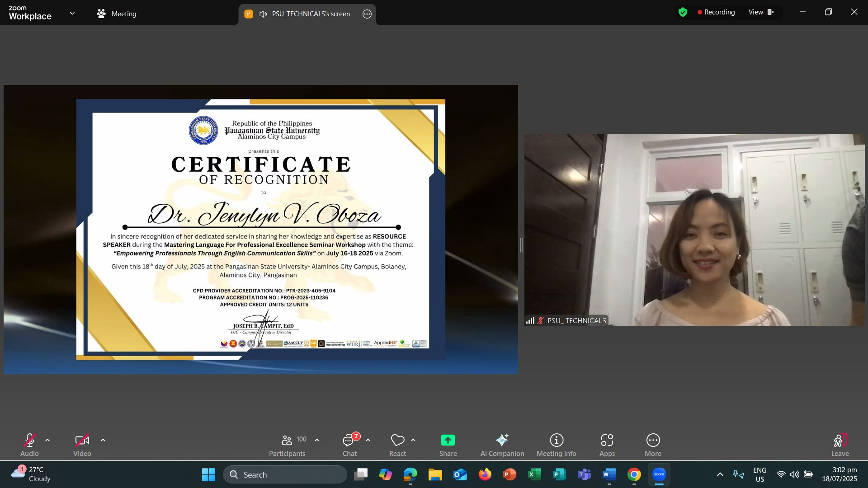
Task: Open the Zoom Workplace dropdown chevron
Action: 72,14
